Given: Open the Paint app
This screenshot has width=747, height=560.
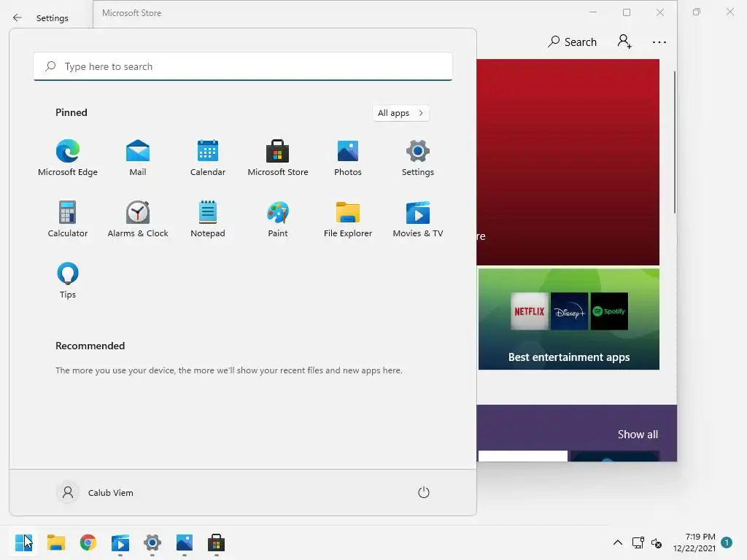Looking at the screenshot, I should point(278,219).
